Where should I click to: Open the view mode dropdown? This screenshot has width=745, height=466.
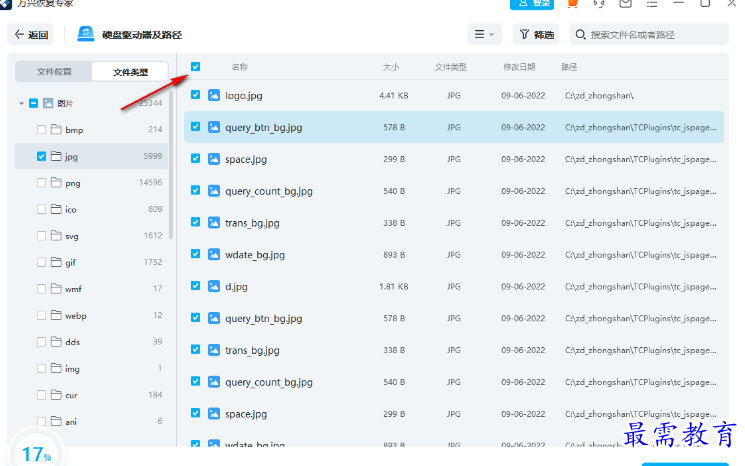(483, 35)
